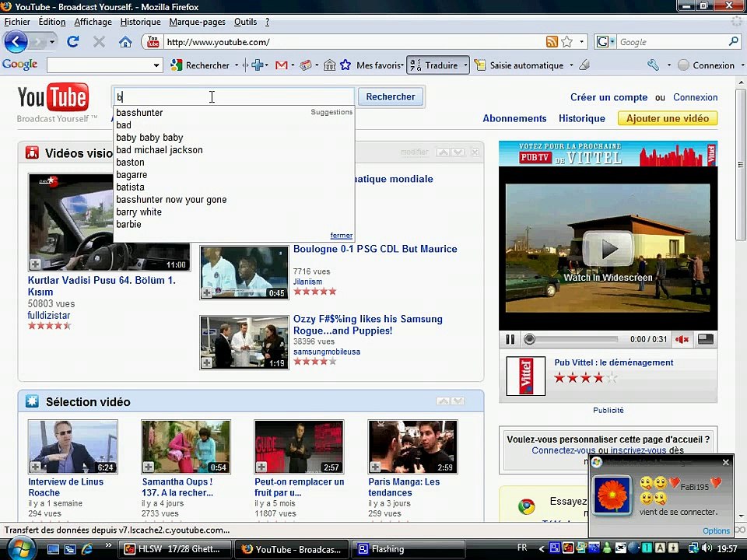Move the Vittel video seek slider
This screenshot has height=560, width=747.
click(529, 339)
